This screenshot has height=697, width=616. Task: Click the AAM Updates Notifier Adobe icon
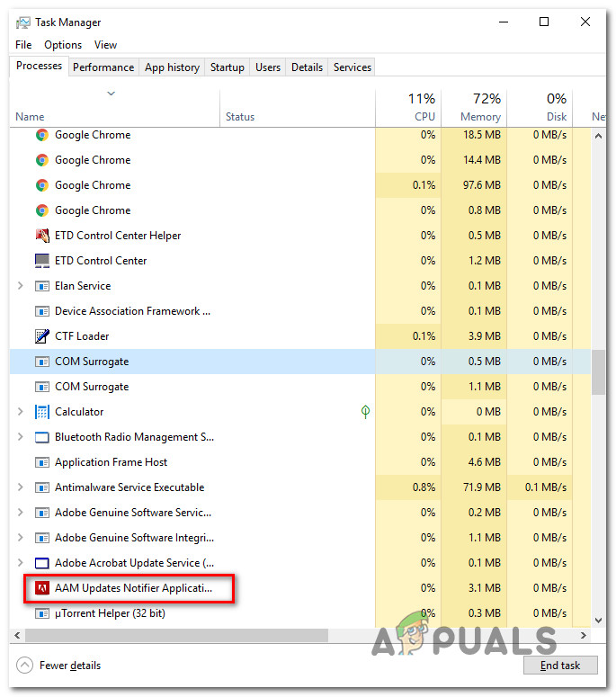[x=42, y=588]
